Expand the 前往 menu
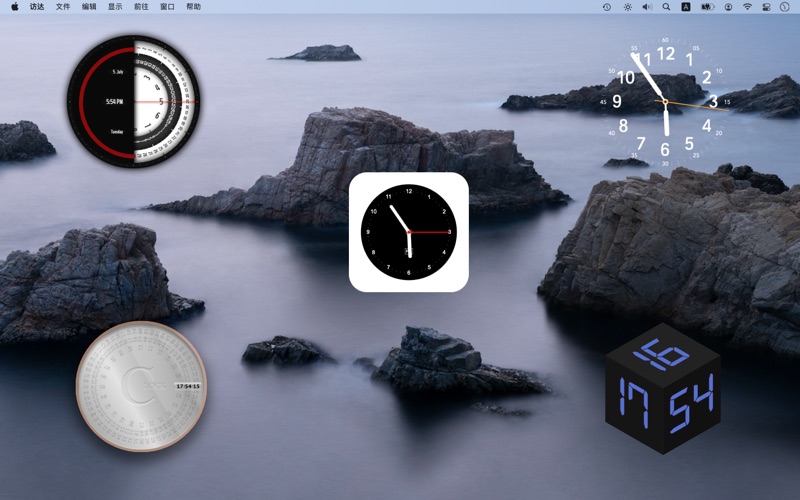The width and height of the screenshot is (800, 500). [x=141, y=7]
